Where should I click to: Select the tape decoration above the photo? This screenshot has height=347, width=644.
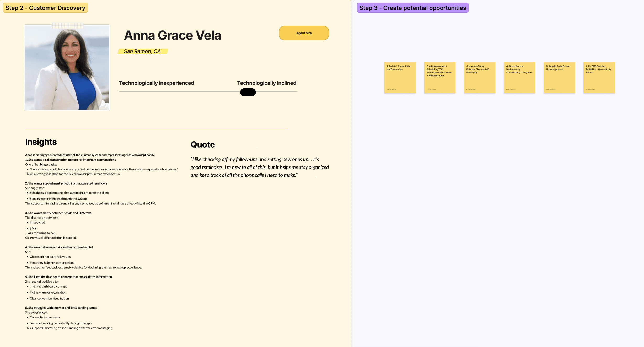[x=68, y=25]
